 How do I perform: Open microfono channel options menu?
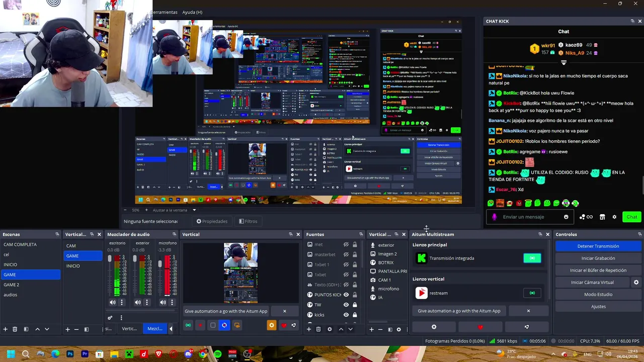(172, 302)
